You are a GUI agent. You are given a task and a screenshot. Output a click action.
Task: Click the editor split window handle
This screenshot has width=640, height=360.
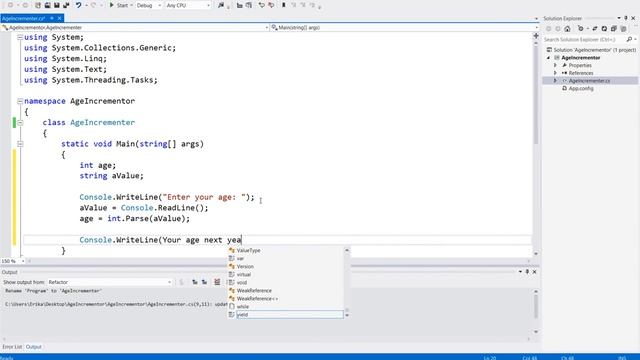click(536, 36)
